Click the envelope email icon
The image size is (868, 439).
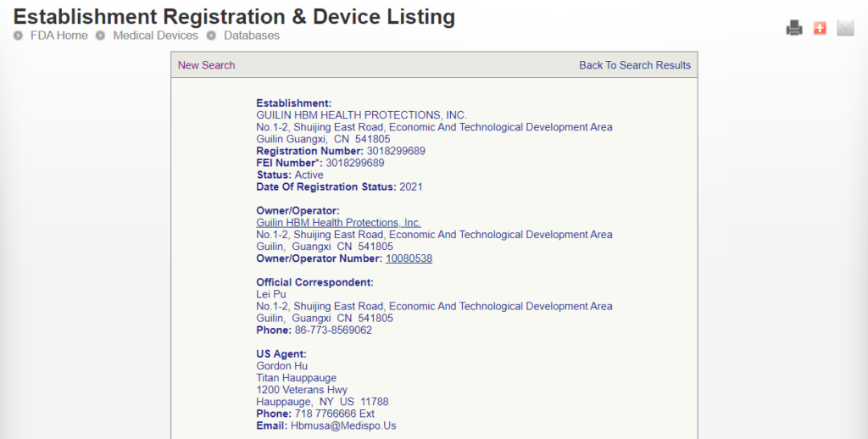845,28
